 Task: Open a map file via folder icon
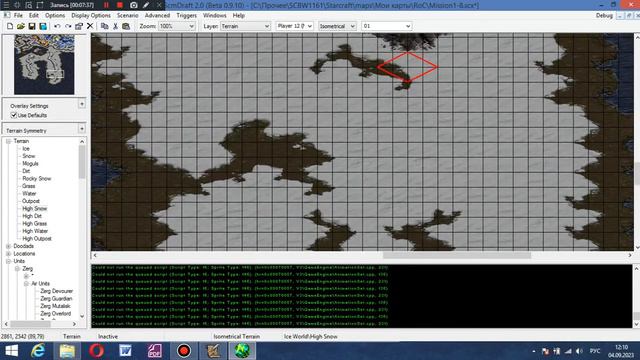[21, 26]
